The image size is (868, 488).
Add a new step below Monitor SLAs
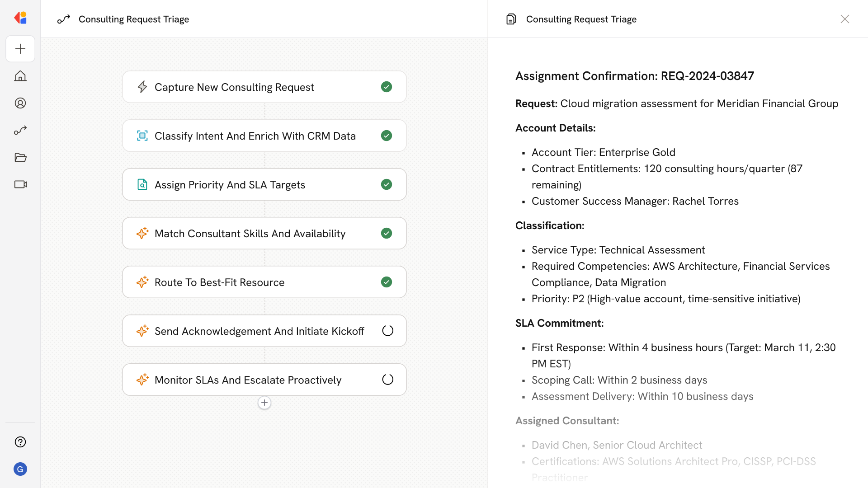[x=264, y=403]
